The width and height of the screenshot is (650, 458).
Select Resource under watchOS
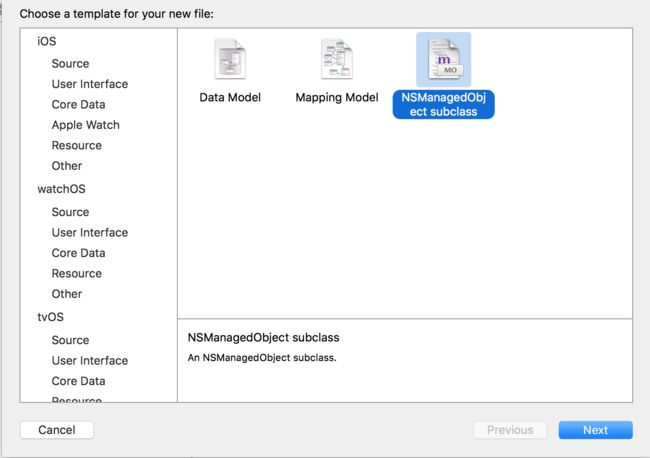coord(77,274)
